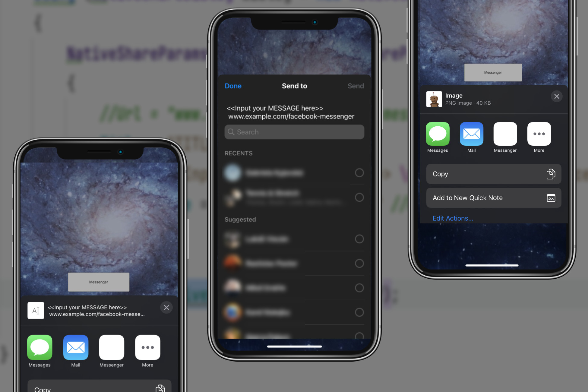This screenshot has width=588, height=392.
Task: Select a contact radio button in Recents
Action: [360, 172]
